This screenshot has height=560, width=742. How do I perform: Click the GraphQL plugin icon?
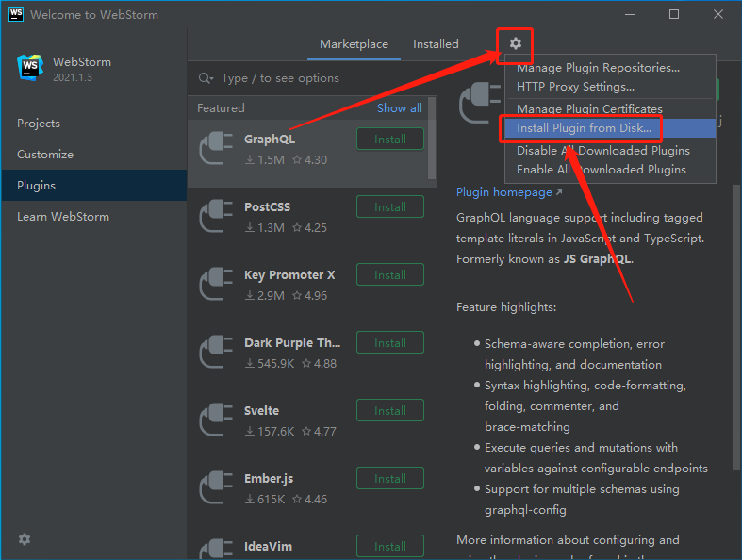coord(216,148)
